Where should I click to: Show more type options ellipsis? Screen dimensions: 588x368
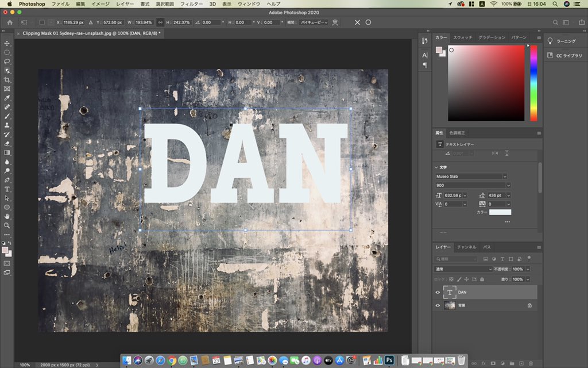[508, 222]
